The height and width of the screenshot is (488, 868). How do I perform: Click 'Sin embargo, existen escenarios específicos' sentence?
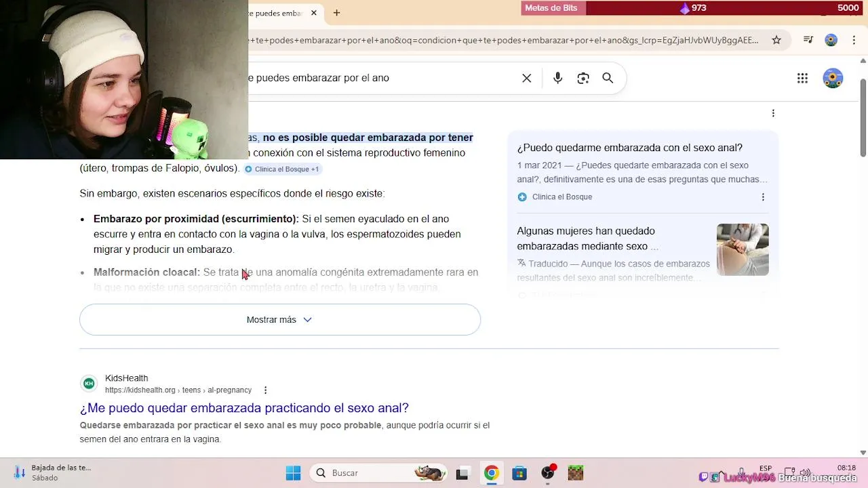pos(232,194)
